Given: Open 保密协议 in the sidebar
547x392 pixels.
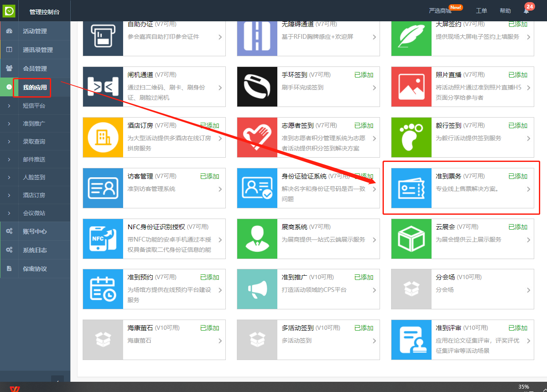Looking at the screenshot, I should 35,269.
